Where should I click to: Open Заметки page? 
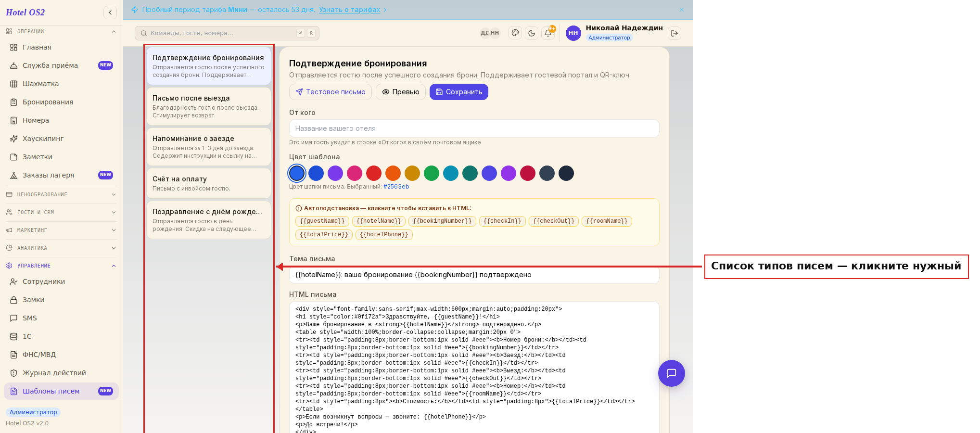point(61,157)
